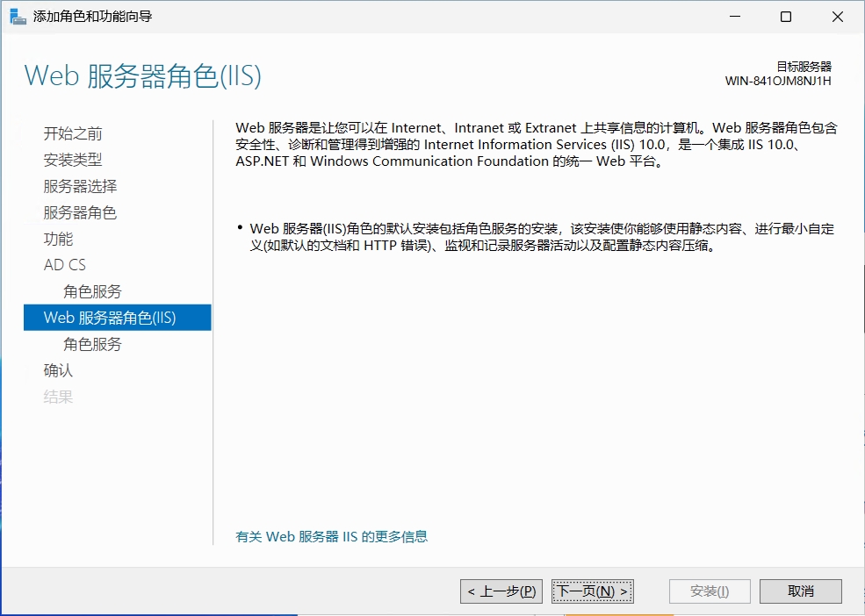Minimize the wizard window
The image size is (865, 616).
coord(735,17)
